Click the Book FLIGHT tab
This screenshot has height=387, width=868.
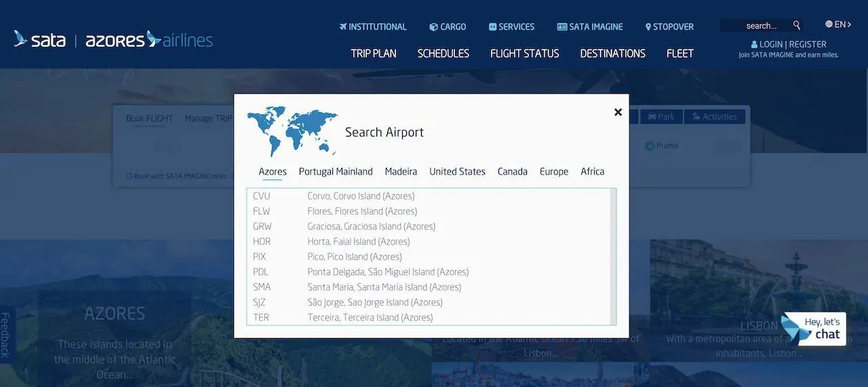click(149, 119)
